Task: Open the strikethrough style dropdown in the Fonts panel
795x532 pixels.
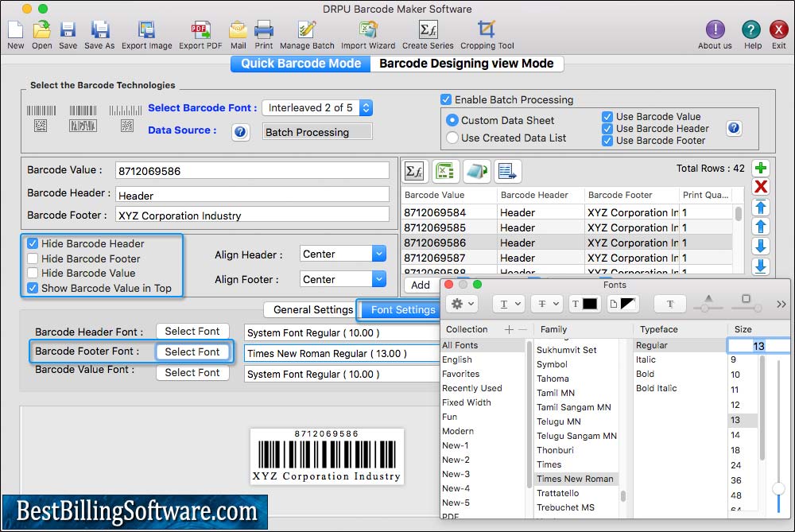Action: tap(546, 304)
